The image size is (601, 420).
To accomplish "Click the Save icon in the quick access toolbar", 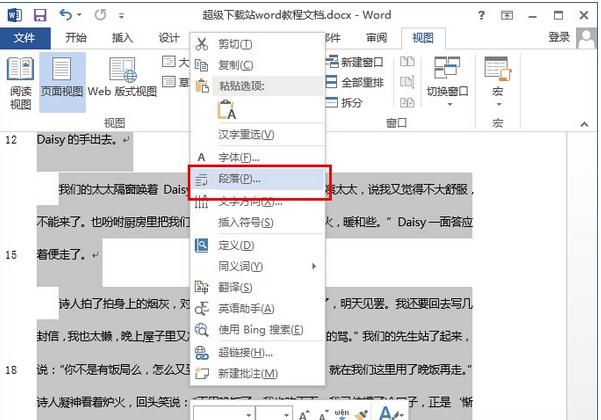I will [x=40, y=15].
